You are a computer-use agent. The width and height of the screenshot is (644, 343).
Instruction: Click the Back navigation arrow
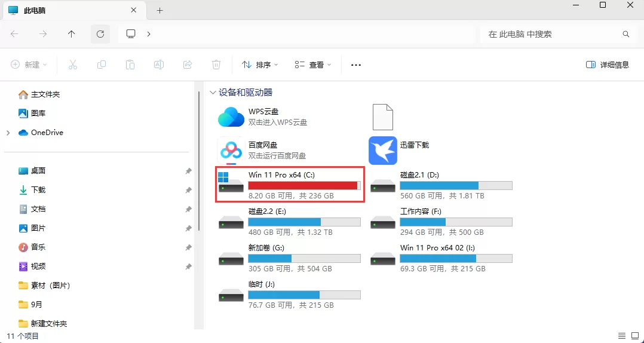click(15, 34)
